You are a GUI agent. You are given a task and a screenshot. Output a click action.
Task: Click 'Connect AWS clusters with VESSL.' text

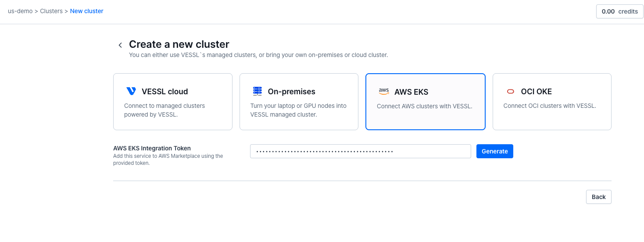point(425,106)
